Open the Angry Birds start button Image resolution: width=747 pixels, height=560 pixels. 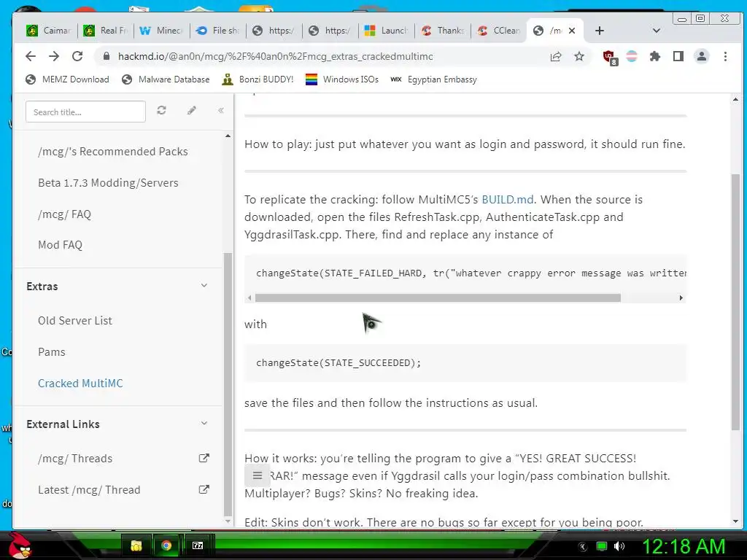21,545
